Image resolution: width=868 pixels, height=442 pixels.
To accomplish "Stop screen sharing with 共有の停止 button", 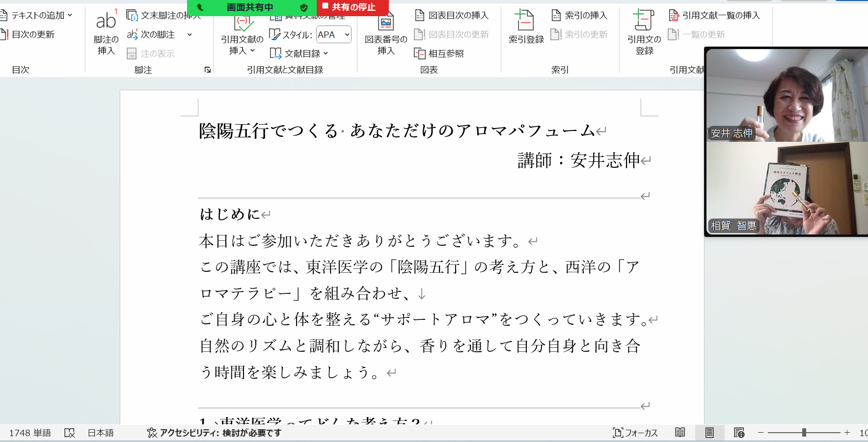I will pyautogui.click(x=353, y=7).
